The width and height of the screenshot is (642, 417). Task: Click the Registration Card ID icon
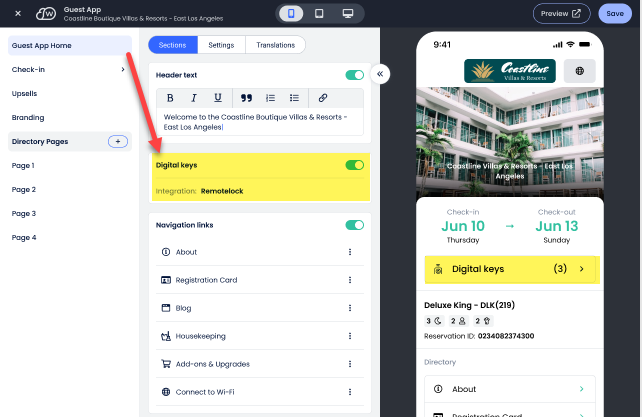point(166,280)
